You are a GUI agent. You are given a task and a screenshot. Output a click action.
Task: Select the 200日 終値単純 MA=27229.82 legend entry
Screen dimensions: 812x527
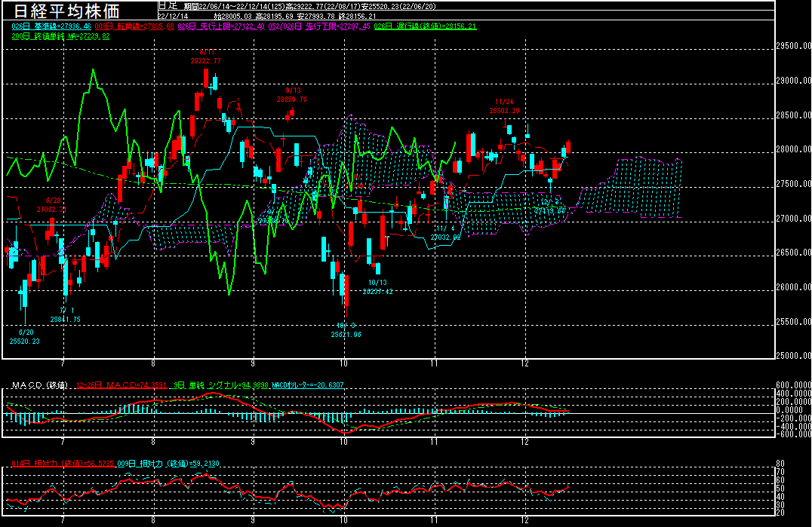click(x=60, y=36)
